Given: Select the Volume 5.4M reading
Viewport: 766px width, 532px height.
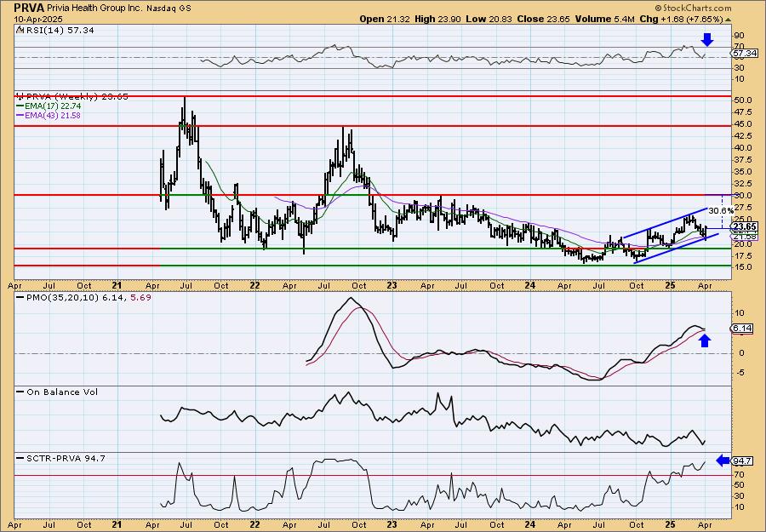Looking at the screenshot, I should point(604,19).
